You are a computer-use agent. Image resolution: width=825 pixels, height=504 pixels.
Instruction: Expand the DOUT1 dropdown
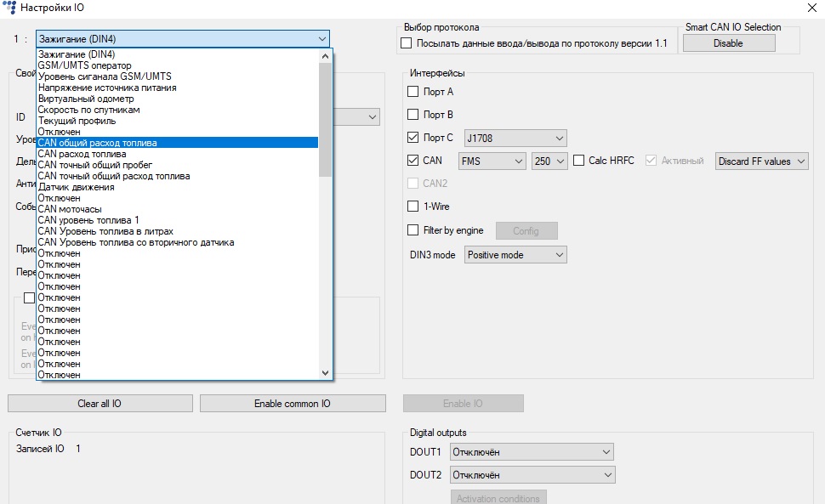pos(532,452)
